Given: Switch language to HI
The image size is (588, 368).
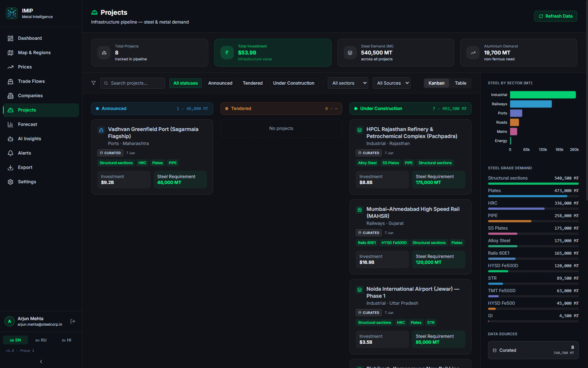Looking at the screenshot, I should coord(67,340).
